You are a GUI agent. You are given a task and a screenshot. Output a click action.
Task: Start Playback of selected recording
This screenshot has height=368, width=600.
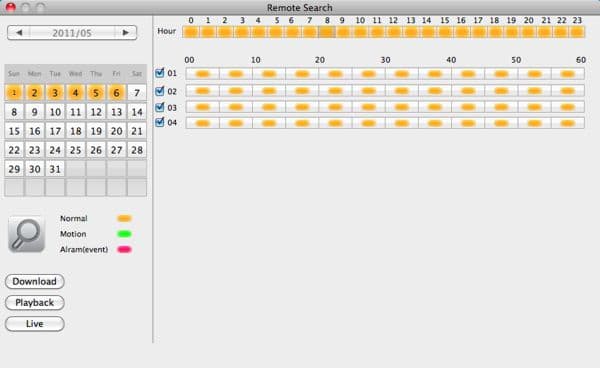pos(34,303)
